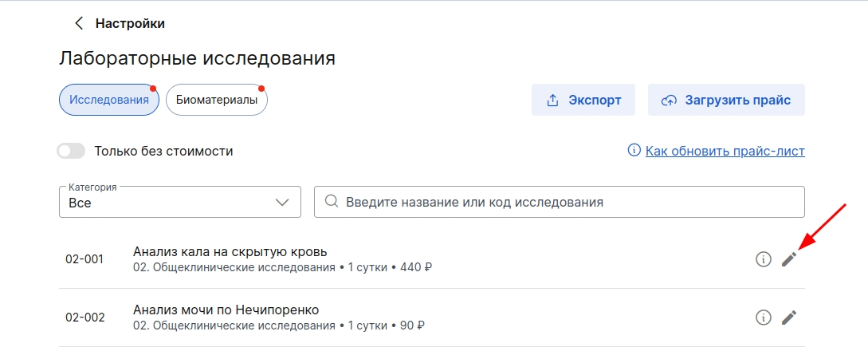The height and width of the screenshot is (359, 868).
Task: Click info icon beside Как обновить прайс-лист
Action: point(634,150)
